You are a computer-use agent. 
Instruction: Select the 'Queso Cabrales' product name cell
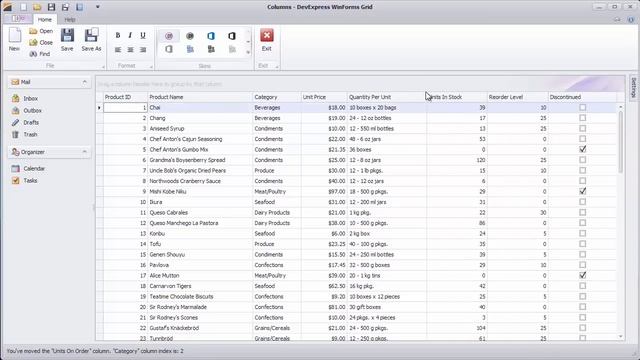200,213
